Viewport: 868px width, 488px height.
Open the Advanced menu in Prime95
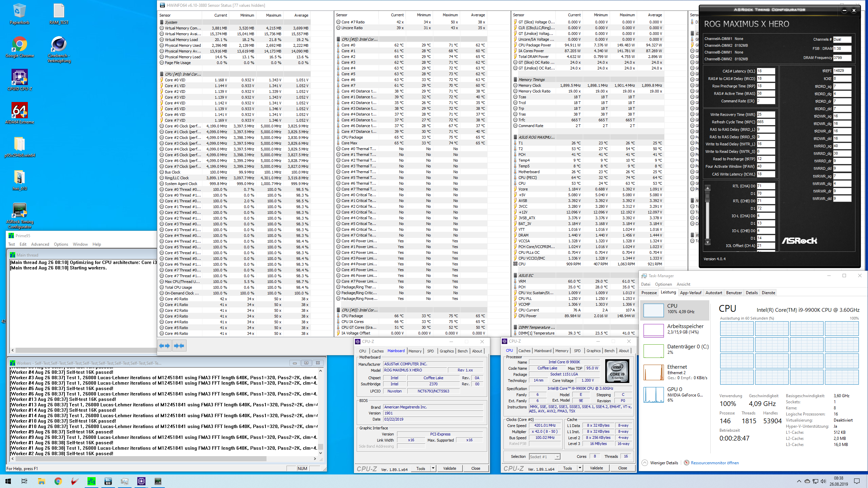point(40,244)
